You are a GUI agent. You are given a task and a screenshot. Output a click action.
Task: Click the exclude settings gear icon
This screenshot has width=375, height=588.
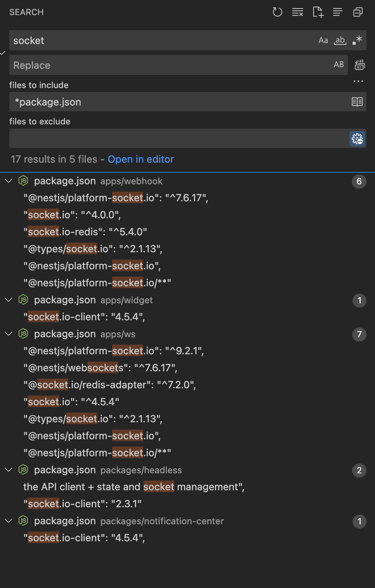pyautogui.click(x=357, y=138)
